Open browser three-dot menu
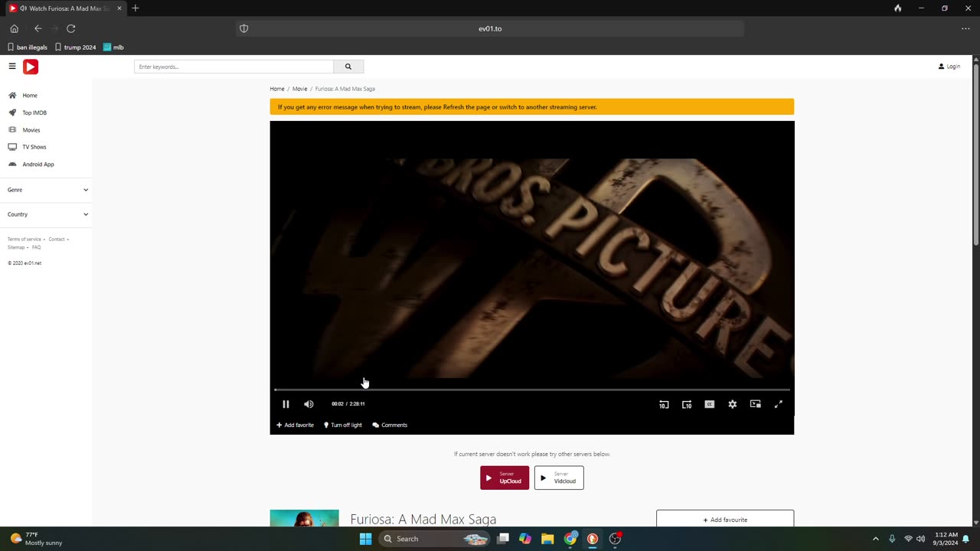 [965, 28]
